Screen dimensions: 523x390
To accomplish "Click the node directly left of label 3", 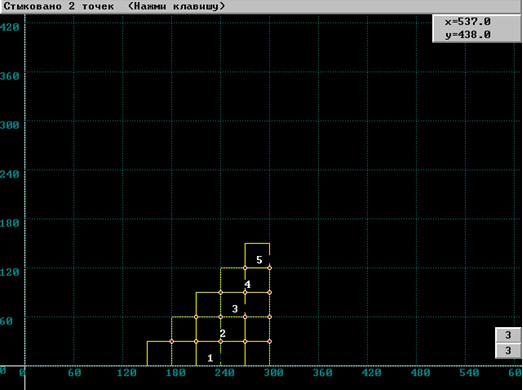I will coord(220,317).
